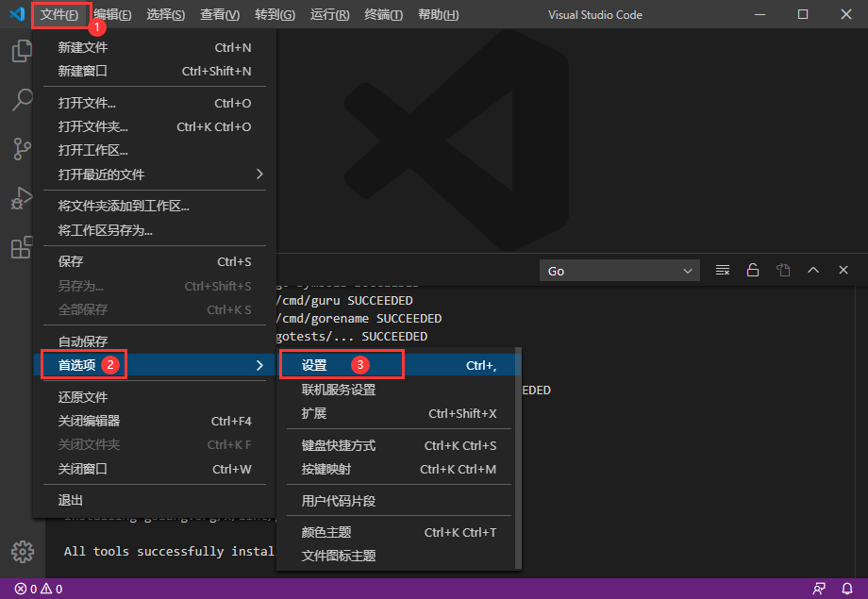Click the notifications bell in the status bar
868x599 pixels.
(x=845, y=590)
